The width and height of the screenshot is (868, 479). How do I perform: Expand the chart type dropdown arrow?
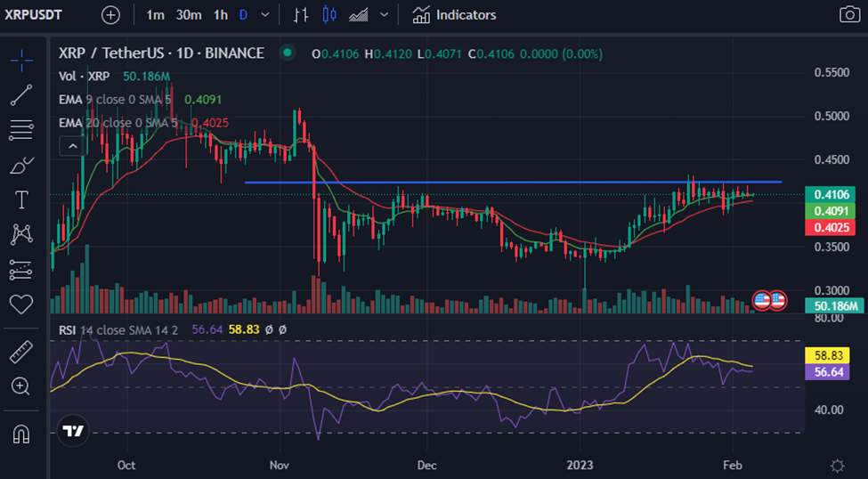385,15
